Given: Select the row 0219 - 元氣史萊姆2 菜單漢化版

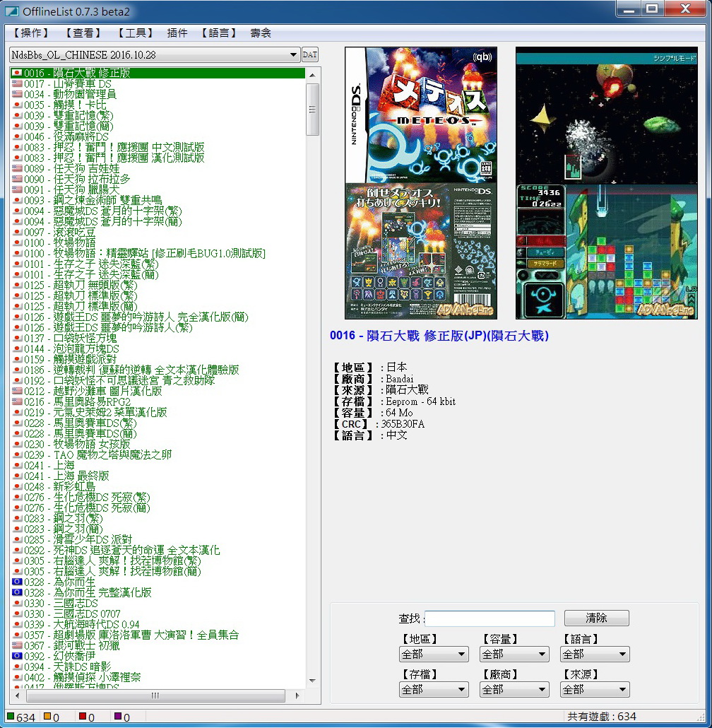Looking at the screenshot, I should (x=158, y=412).
